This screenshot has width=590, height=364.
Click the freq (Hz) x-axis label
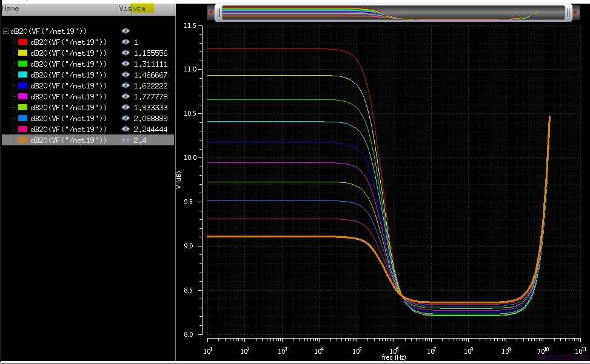[x=394, y=358]
